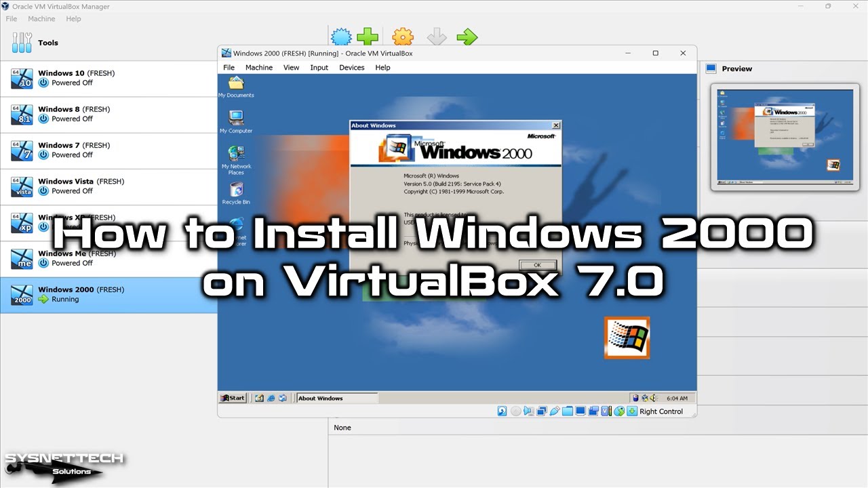Click the mouse integration status icon
This screenshot has height=488, width=868.
point(619,411)
